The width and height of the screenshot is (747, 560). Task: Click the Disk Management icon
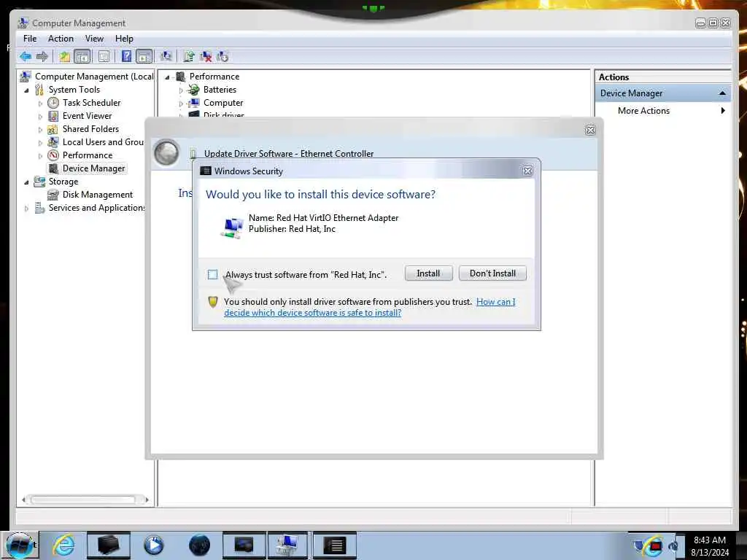[53, 195]
